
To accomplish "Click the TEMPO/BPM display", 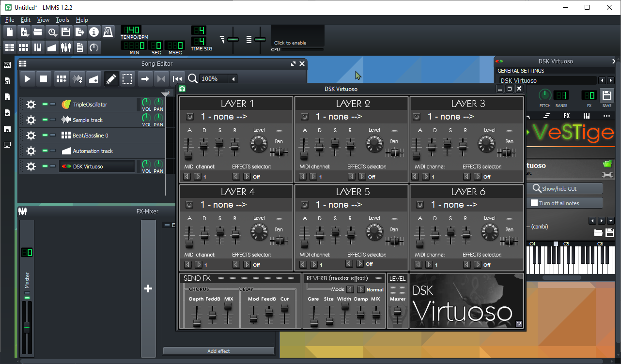I will pyautogui.click(x=131, y=30).
